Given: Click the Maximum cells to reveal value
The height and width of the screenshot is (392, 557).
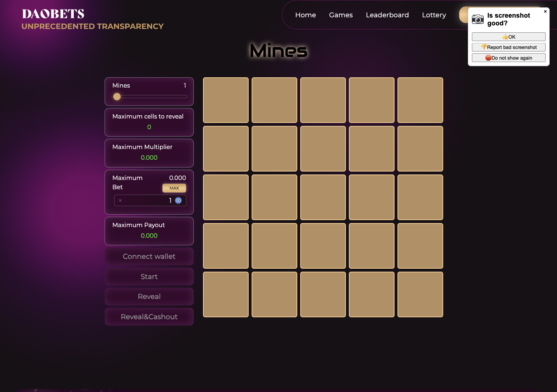Looking at the screenshot, I should tap(149, 127).
